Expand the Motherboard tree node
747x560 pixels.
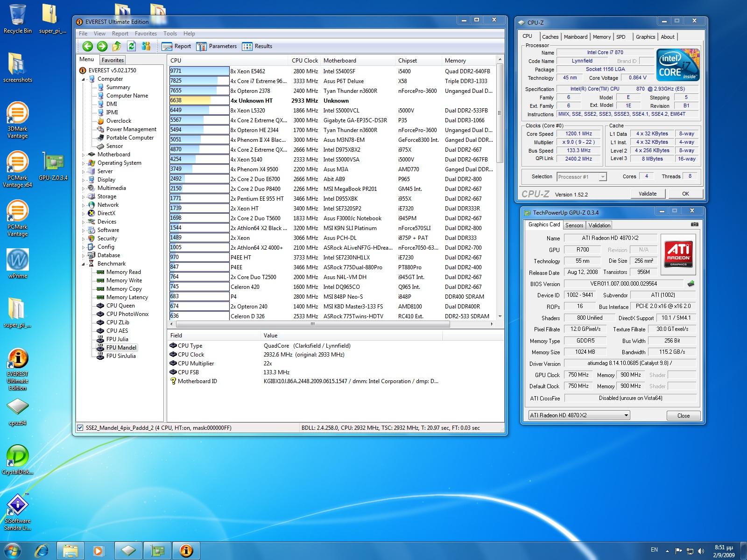pos(84,154)
